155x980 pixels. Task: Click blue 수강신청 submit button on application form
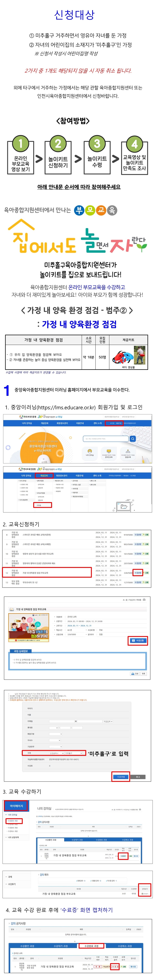click(121, 777)
